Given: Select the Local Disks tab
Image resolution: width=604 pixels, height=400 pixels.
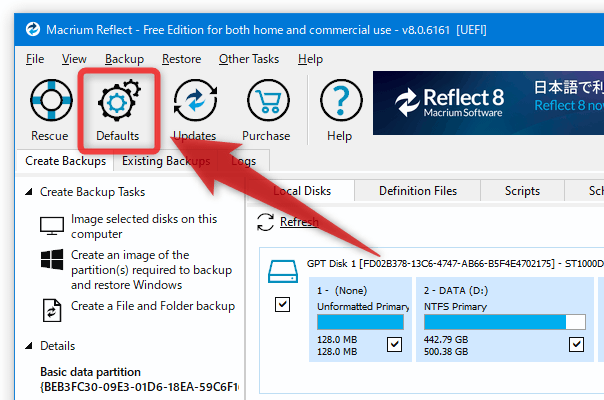Looking at the screenshot, I should click(x=302, y=191).
